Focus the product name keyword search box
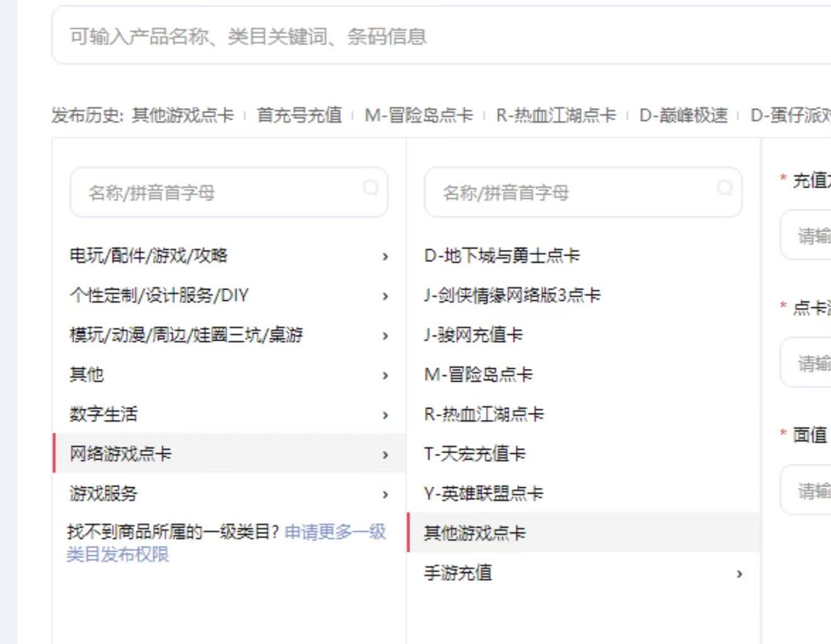831x644 pixels. pyautogui.click(x=441, y=36)
